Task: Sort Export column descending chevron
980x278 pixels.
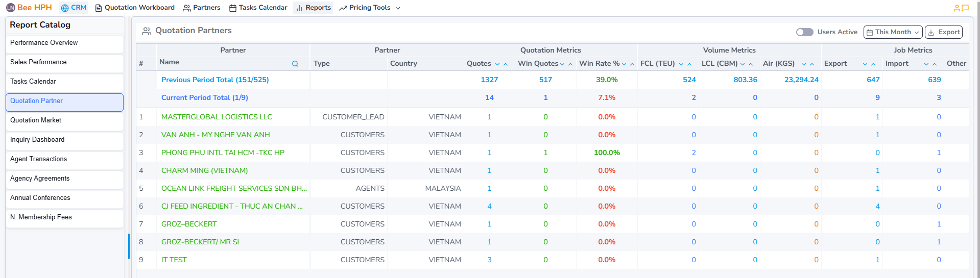Action: click(865, 64)
